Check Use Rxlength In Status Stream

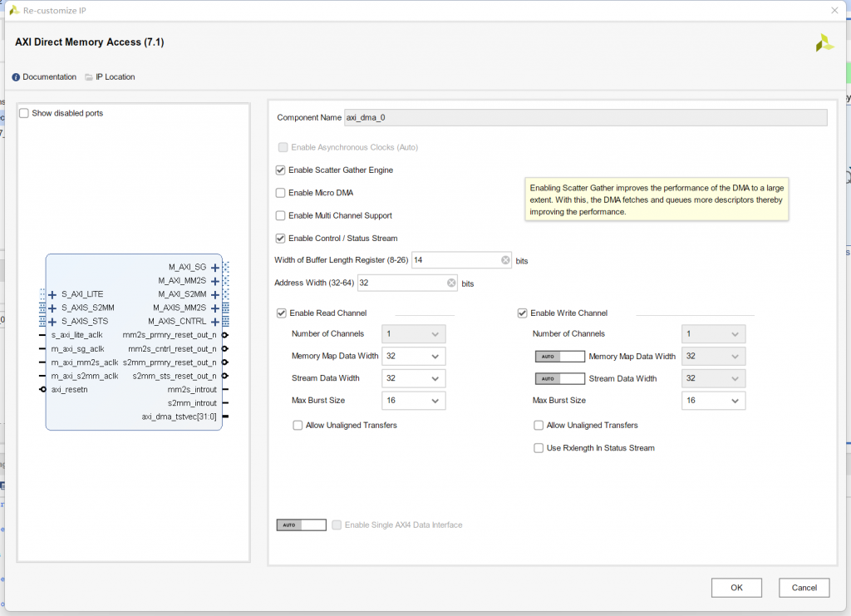[x=539, y=448]
